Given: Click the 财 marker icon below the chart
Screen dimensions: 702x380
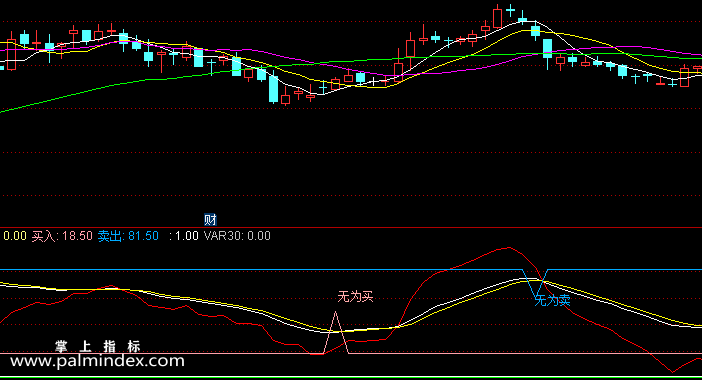Looking at the screenshot, I should pos(210,220).
